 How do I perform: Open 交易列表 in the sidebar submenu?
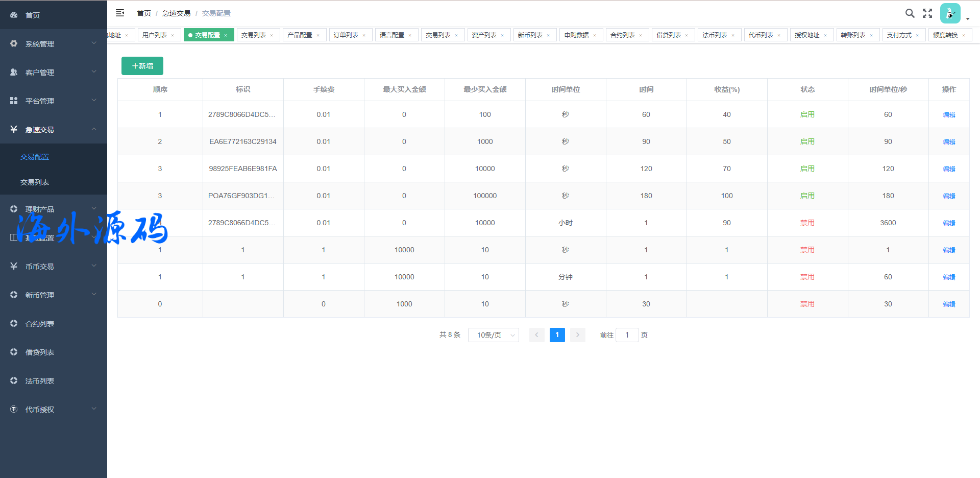tap(35, 182)
